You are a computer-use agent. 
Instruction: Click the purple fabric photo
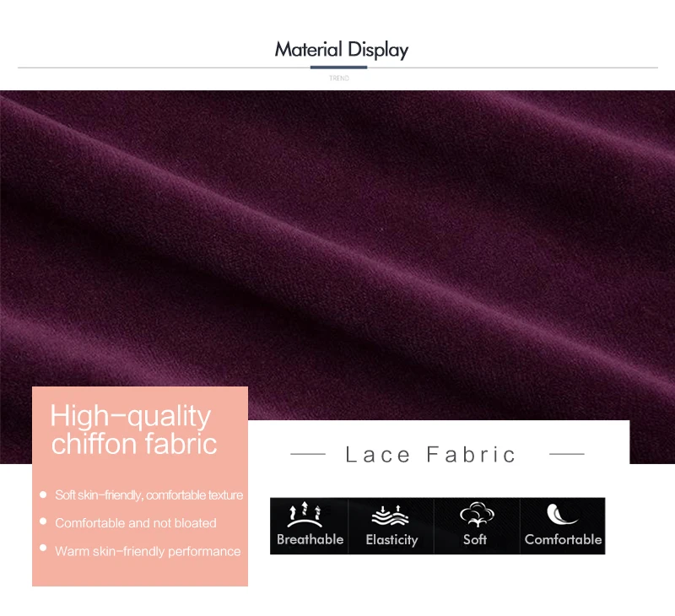(337, 241)
